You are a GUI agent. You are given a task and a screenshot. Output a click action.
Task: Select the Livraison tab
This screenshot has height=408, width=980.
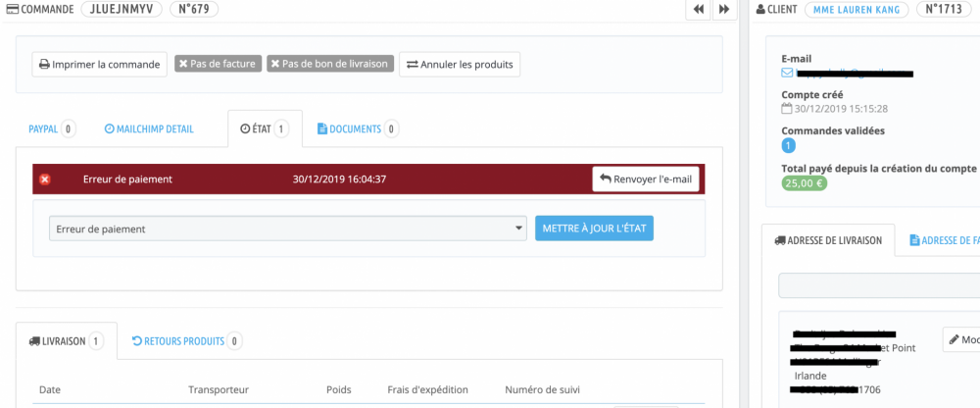(67, 341)
